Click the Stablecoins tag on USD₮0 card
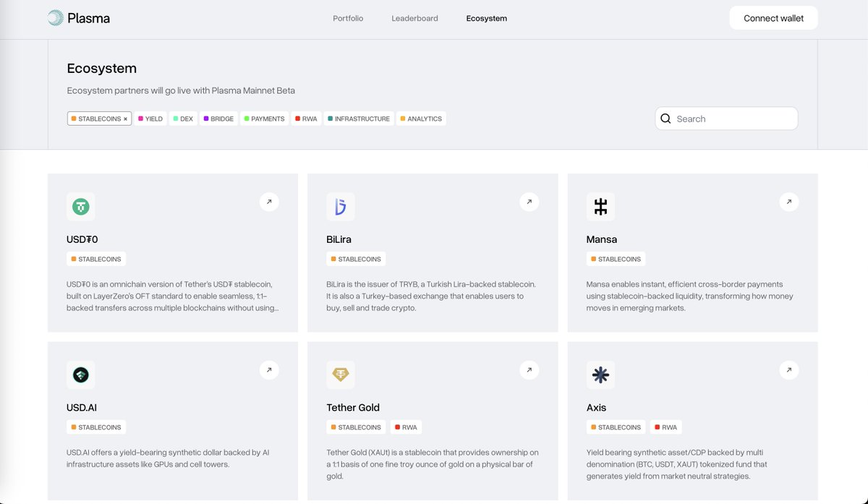Viewport: 868px width, 504px height. pyautogui.click(x=96, y=259)
